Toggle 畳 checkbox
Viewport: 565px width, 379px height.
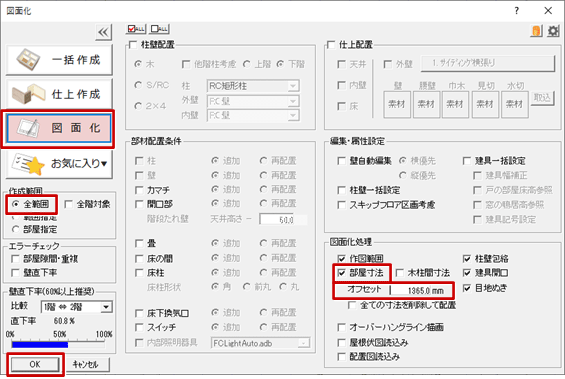click(x=139, y=244)
